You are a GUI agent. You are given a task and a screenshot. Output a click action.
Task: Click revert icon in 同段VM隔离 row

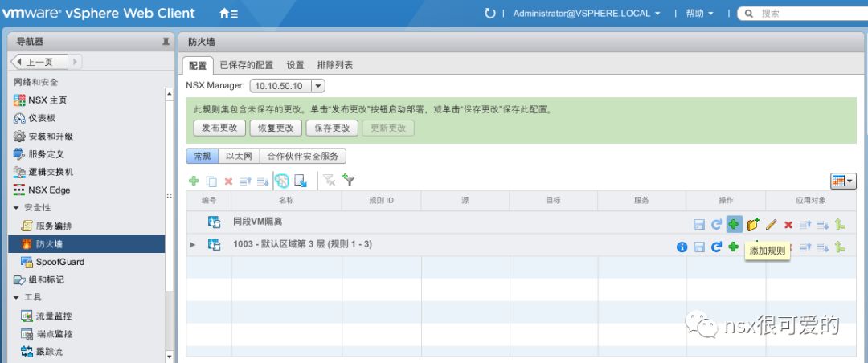click(x=716, y=225)
